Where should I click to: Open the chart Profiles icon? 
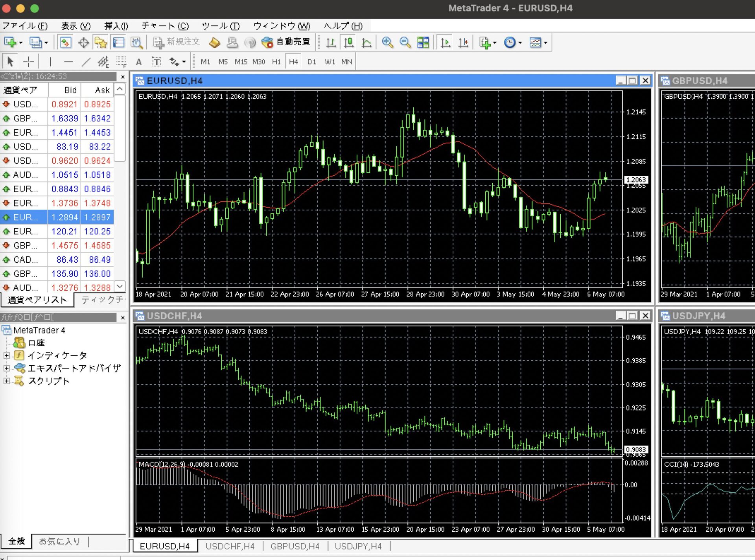(x=36, y=42)
